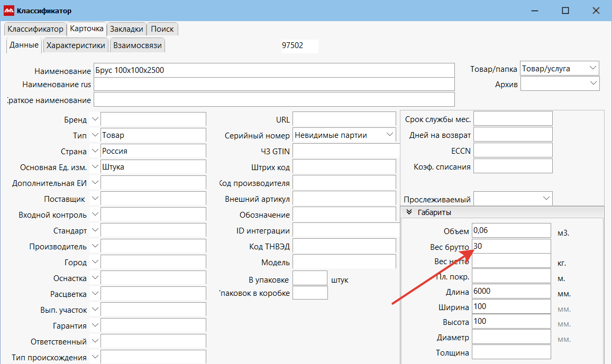Click the Объем field showing 0,06
612x364 pixels.
tap(511, 230)
